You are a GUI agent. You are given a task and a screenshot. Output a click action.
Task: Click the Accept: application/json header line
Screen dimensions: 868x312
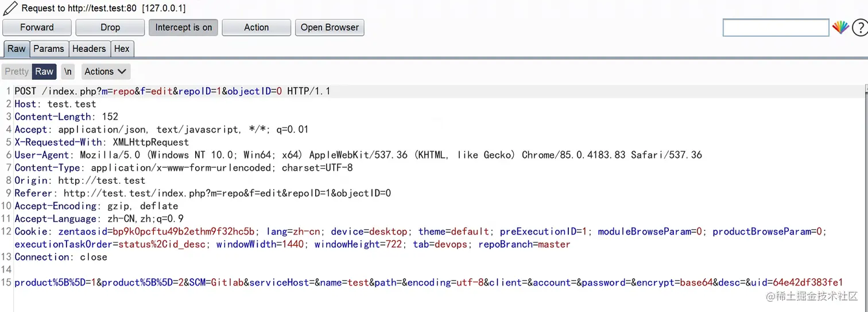(161, 129)
